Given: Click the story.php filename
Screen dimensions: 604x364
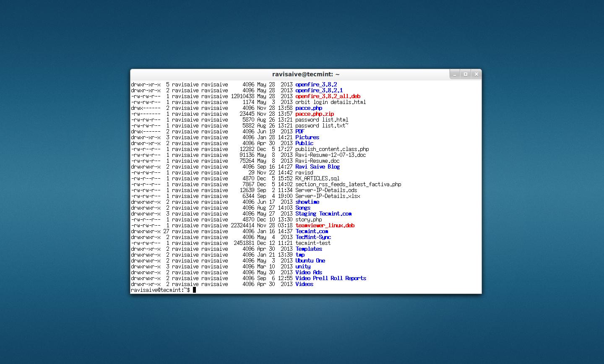Looking at the screenshot, I should click(309, 219).
